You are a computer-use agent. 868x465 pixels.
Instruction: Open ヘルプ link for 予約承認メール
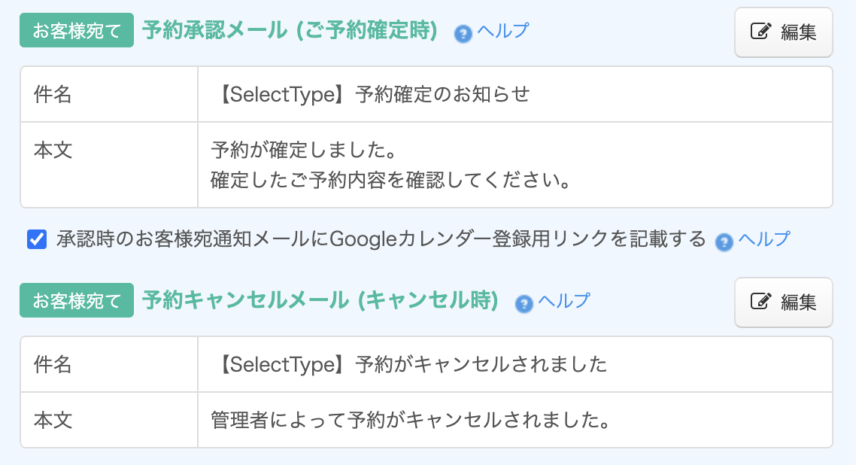[502, 32]
